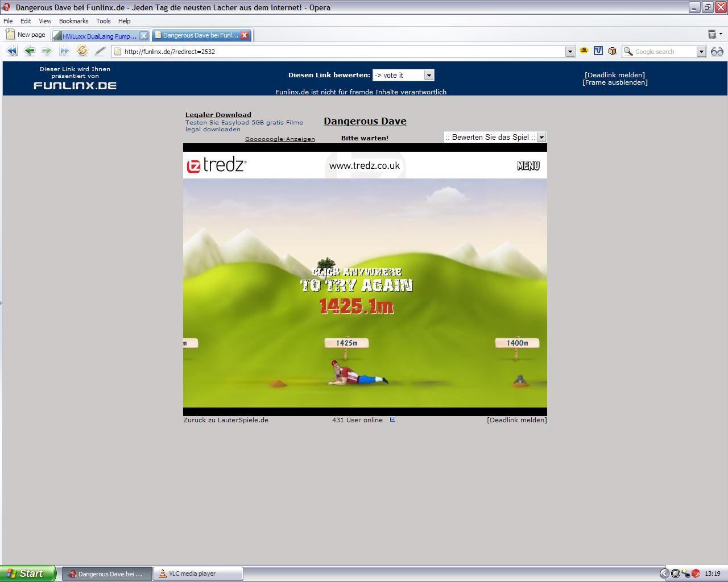Switch to VLC media player in taskbar
Viewport: 728px width, 582px height.
pyautogui.click(x=198, y=573)
